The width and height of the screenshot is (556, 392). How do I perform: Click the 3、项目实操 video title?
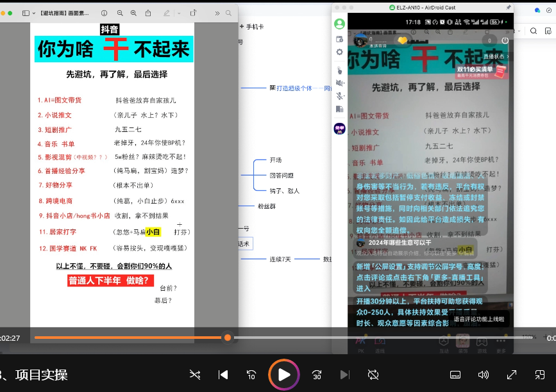34,375
